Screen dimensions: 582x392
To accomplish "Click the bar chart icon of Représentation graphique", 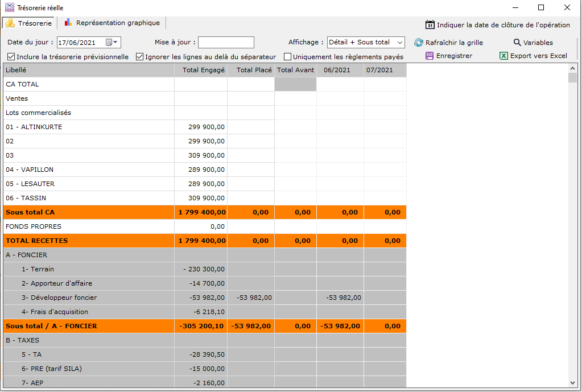I will (68, 23).
